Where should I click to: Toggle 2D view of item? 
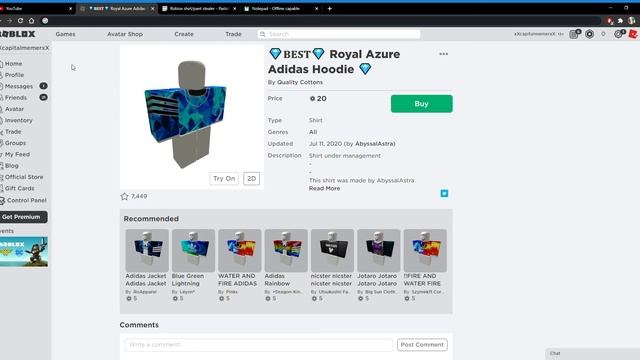(251, 178)
